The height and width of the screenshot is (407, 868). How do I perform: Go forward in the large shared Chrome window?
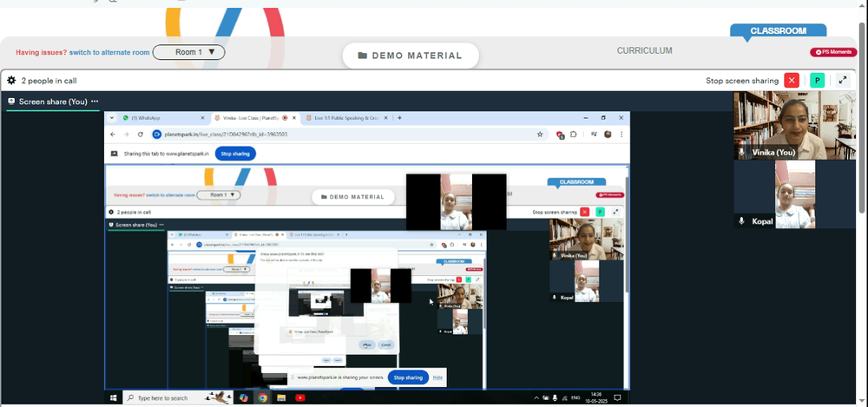point(126,134)
